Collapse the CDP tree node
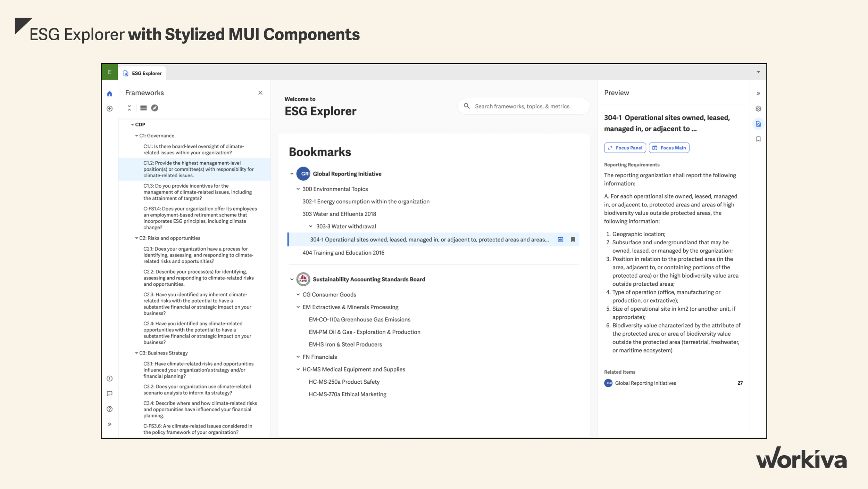This screenshot has width=868, height=489. point(132,124)
